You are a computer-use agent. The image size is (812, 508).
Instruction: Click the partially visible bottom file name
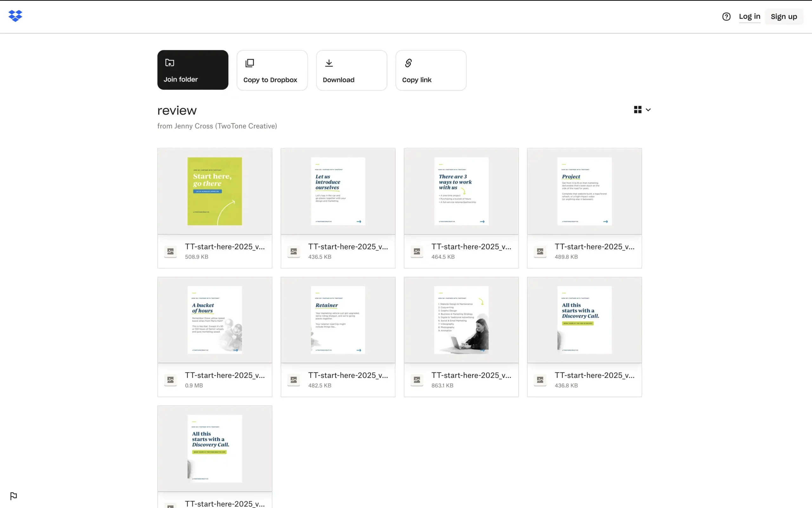tap(225, 504)
